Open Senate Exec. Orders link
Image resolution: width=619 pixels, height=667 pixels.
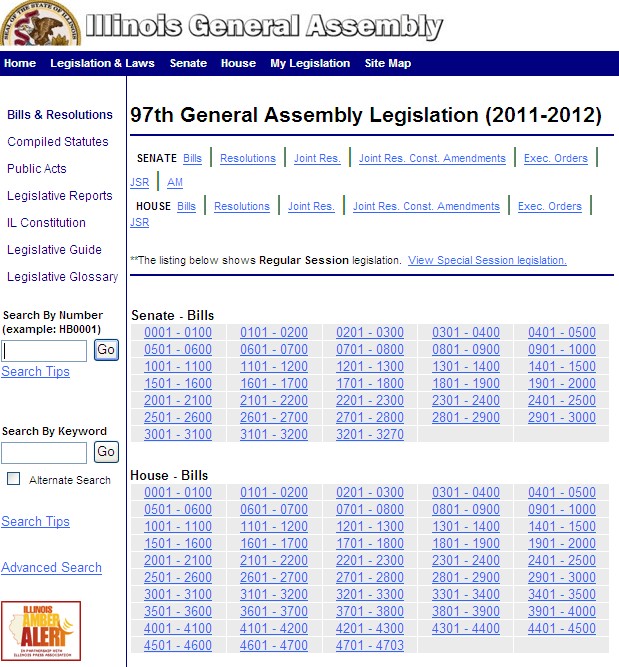pyautogui.click(x=556, y=158)
